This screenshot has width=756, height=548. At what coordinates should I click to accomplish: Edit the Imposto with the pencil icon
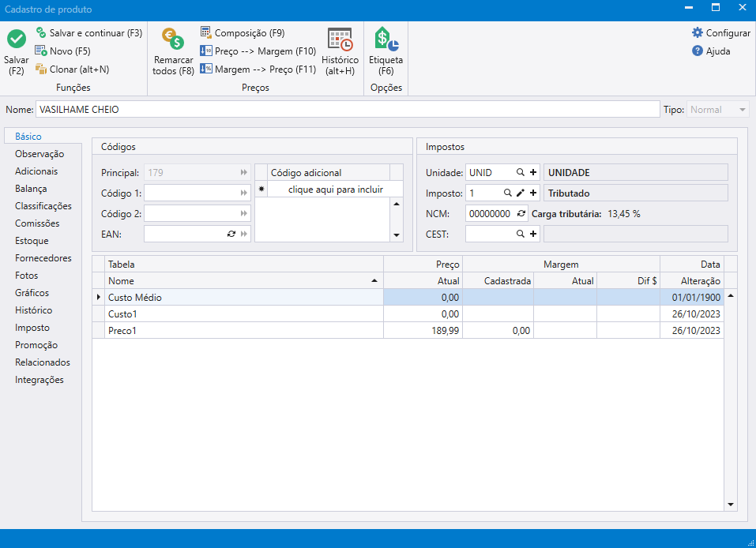pos(521,193)
